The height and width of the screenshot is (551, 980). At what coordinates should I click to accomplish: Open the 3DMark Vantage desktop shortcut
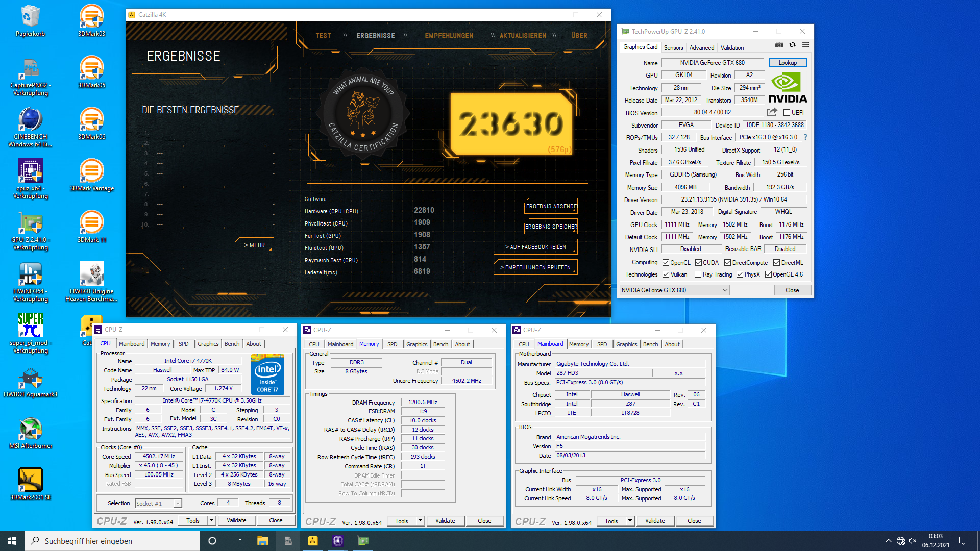pos(91,175)
